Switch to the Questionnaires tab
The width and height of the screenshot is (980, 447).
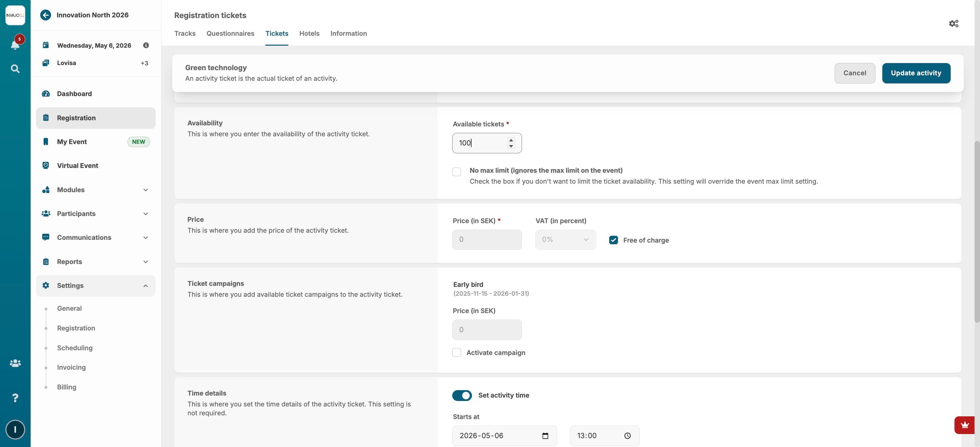pyautogui.click(x=230, y=33)
